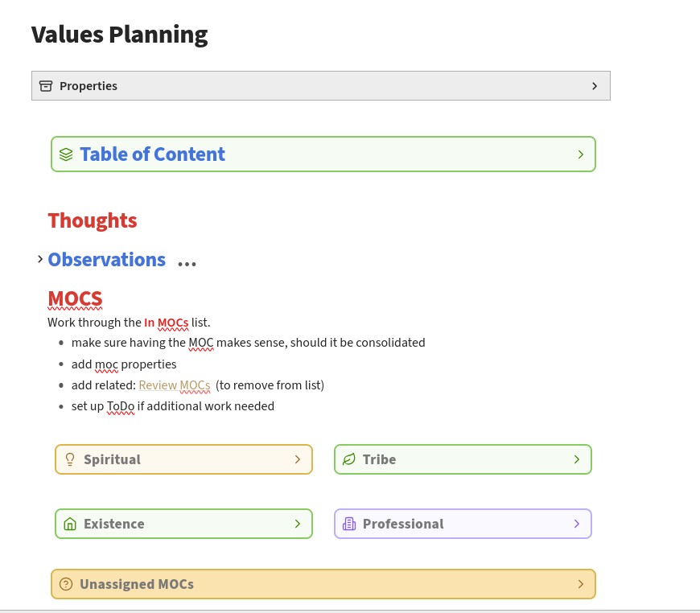Click the archive box icon beside Properties
Image resolution: width=700 pixels, height=613 pixels.
click(x=46, y=86)
